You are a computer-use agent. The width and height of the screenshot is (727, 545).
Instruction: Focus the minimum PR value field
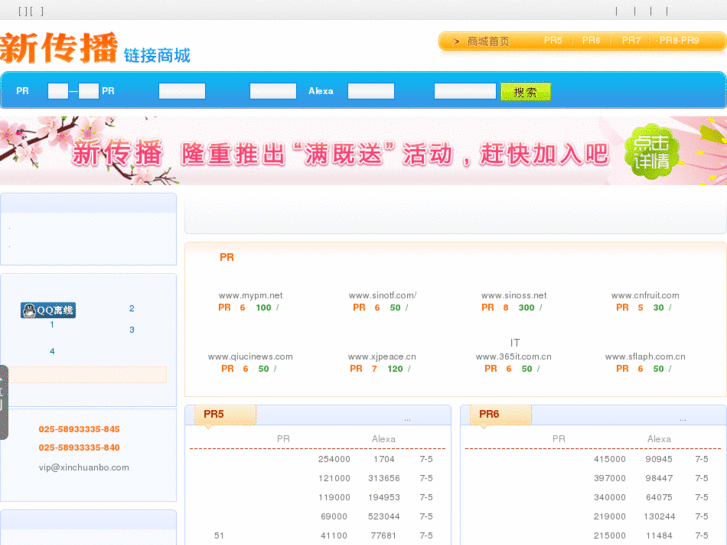point(58,91)
